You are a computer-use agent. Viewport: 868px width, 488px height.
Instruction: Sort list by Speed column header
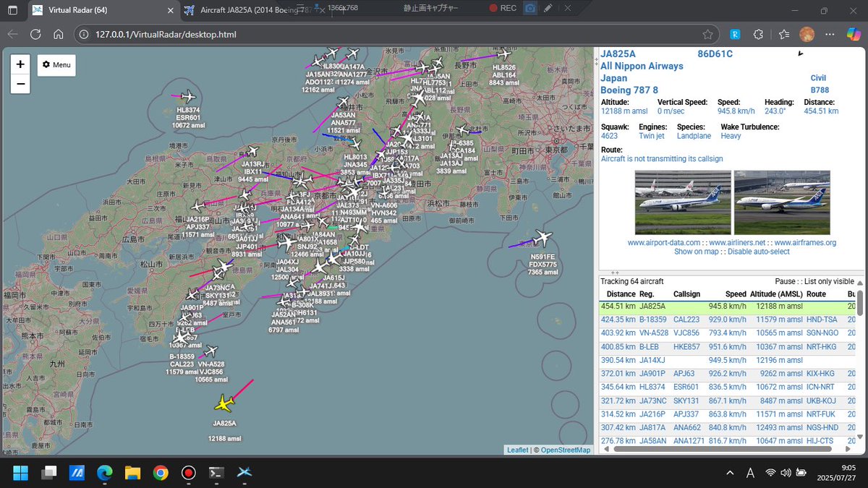tap(736, 294)
